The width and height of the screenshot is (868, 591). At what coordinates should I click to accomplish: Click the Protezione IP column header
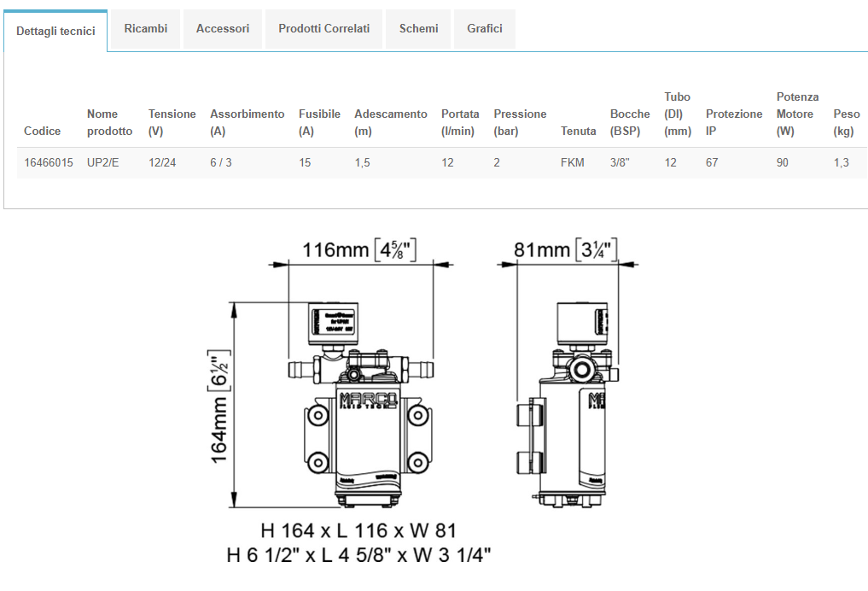pyautogui.click(x=733, y=122)
